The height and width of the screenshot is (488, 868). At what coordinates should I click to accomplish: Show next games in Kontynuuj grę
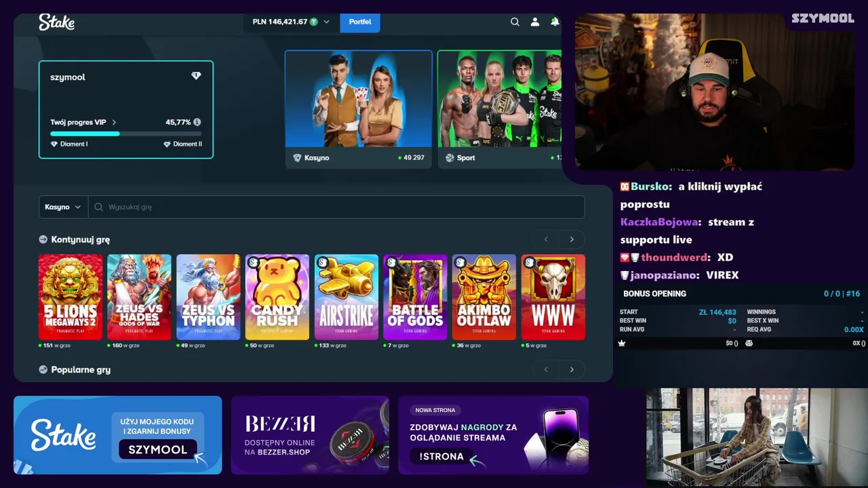pyautogui.click(x=572, y=239)
